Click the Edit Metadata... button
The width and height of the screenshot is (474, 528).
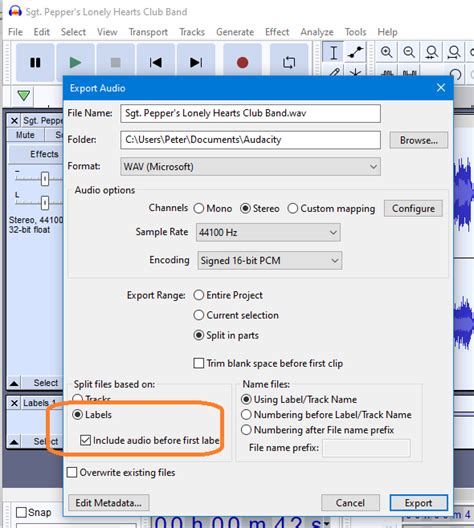108,503
